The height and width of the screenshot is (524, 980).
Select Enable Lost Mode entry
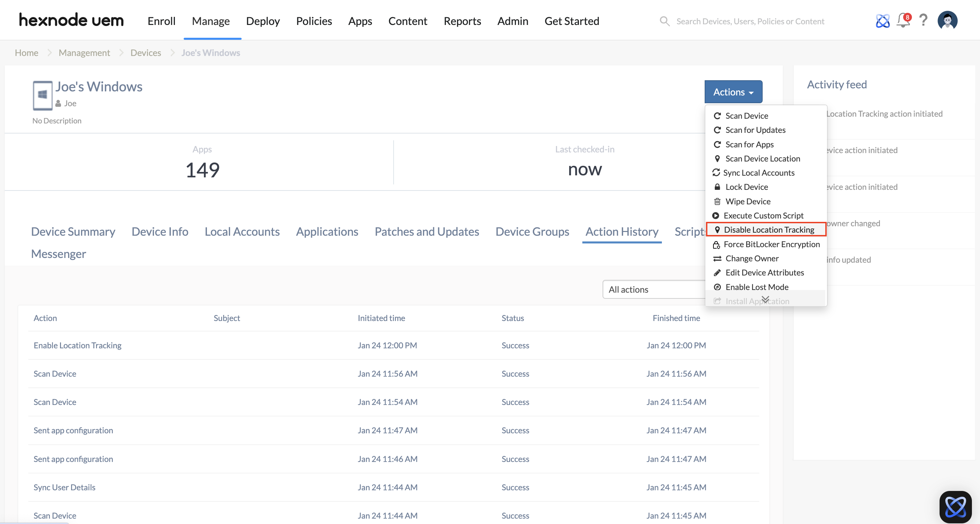coord(757,287)
